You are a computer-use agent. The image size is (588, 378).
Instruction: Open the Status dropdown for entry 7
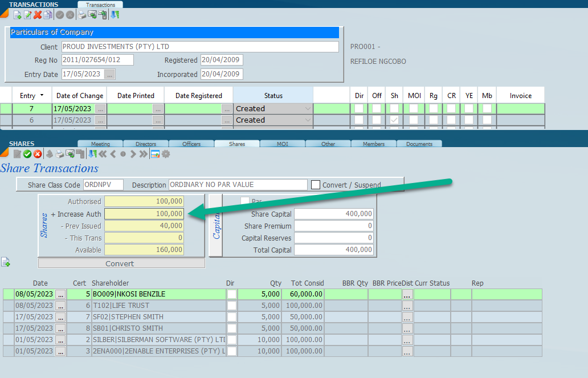point(308,108)
